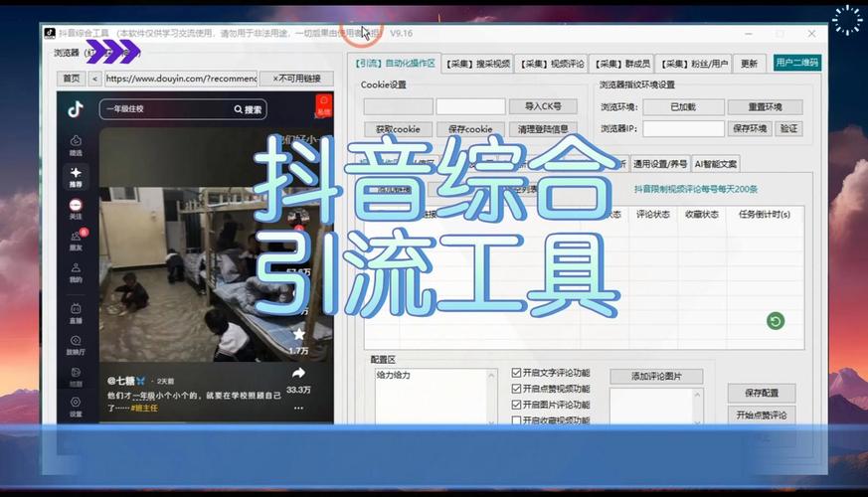Click the 导入CK号 button
868x497 pixels.
tap(543, 106)
